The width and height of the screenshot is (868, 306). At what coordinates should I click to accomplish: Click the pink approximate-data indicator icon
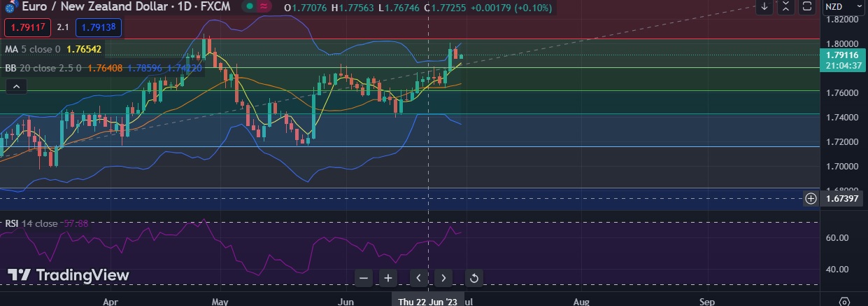click(264, 7)
